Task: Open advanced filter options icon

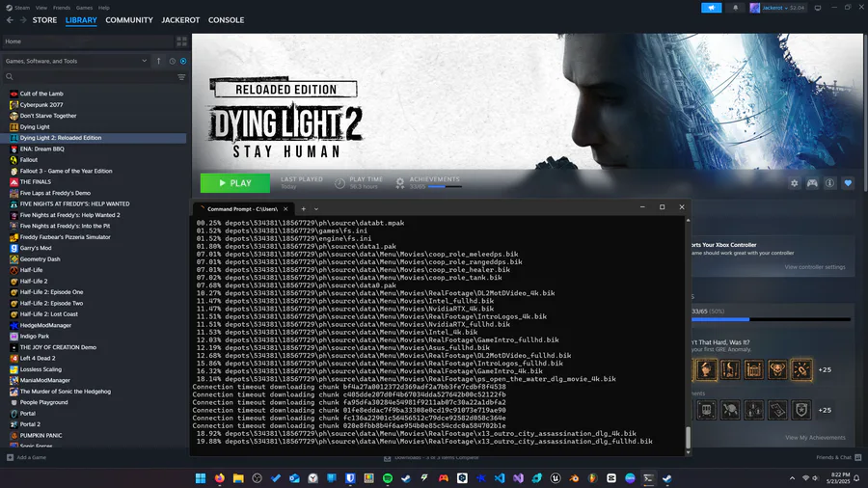Action: tap(181, 77)
